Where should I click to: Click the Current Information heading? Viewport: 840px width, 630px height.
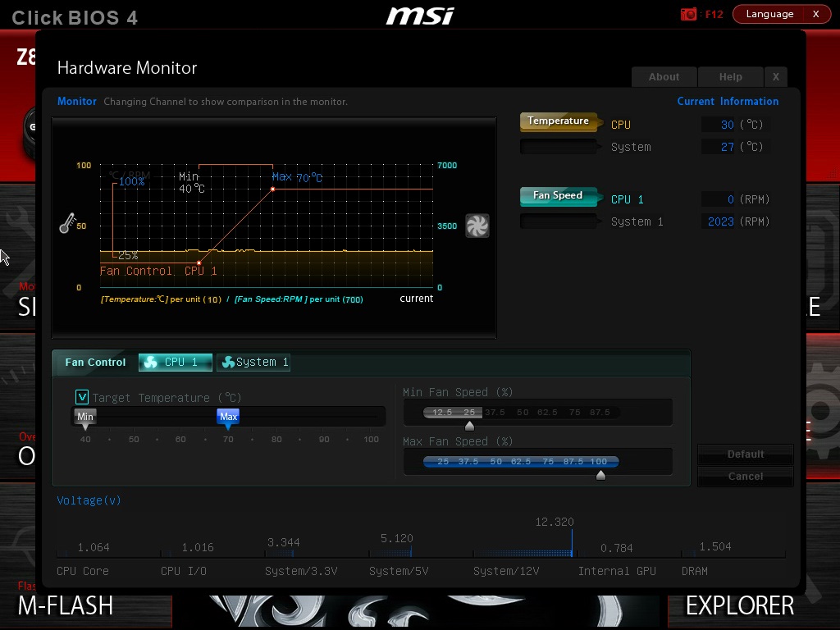click(728, 101)
